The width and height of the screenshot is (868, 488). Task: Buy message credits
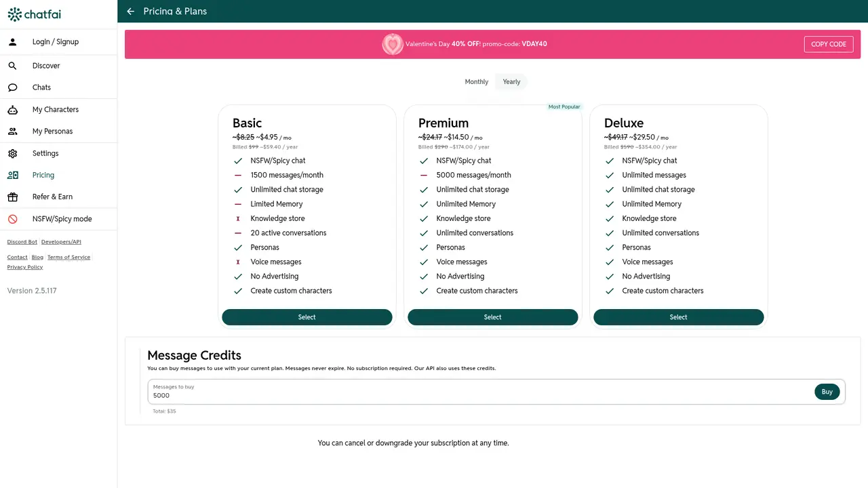[827, 392]
